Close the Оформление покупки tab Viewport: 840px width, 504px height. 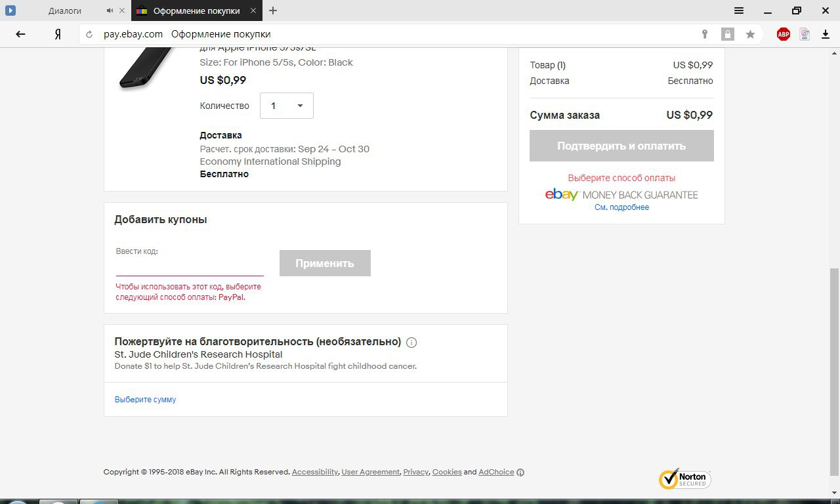coord(253,10)
